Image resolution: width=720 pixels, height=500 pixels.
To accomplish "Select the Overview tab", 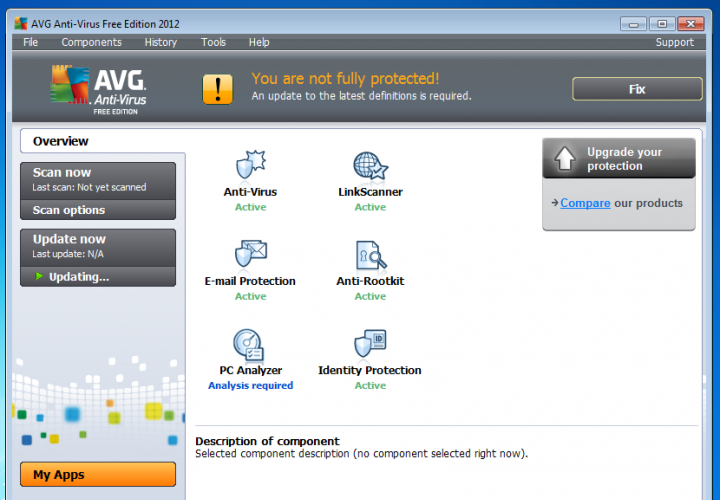I will (102, 141).
